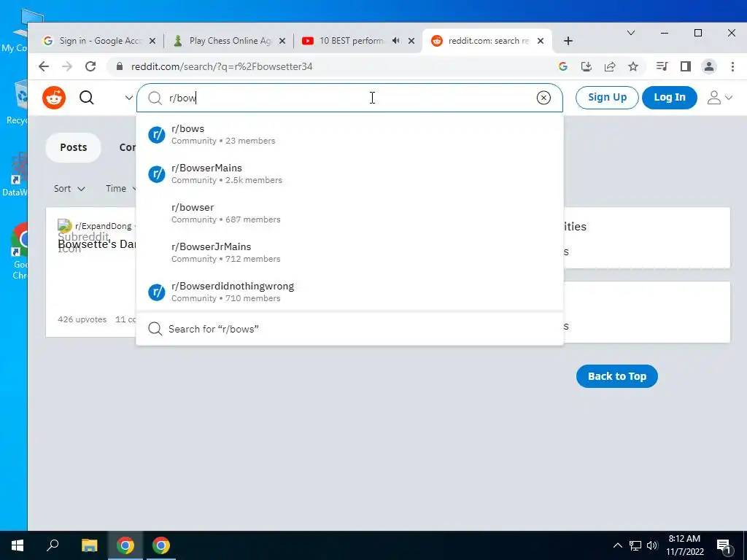
Task: Click the Reddit Snoo logo
Action: pos(54,98)
